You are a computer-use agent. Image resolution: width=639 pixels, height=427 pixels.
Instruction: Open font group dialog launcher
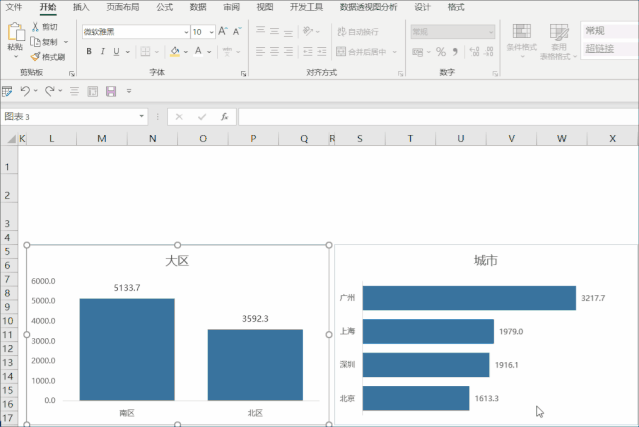tap(243, 74)
